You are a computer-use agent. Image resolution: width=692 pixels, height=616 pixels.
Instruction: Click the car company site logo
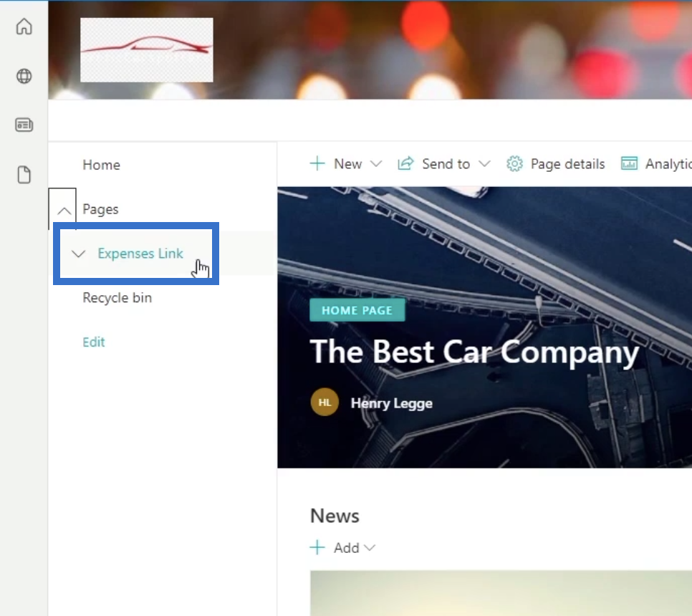click(x=147, y=50)
